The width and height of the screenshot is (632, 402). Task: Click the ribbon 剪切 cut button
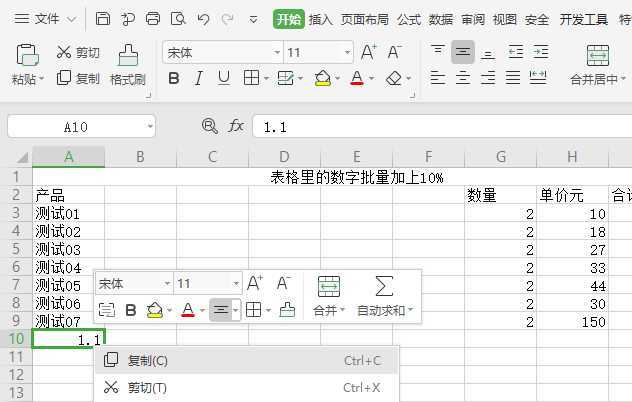[x=78, y=52]
